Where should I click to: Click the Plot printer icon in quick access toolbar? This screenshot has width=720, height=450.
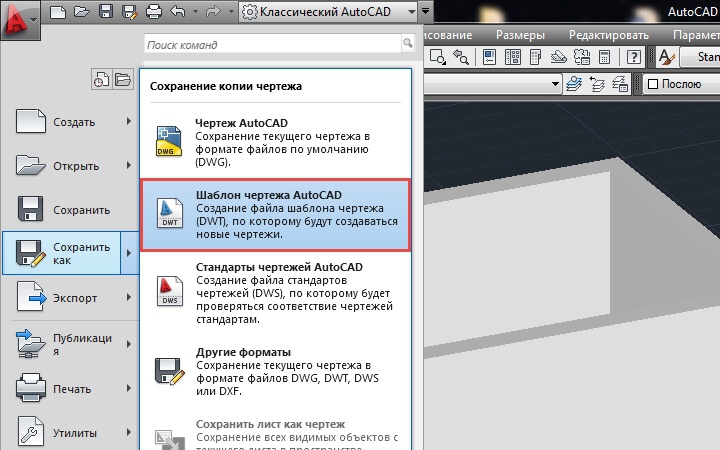point(153,11)
